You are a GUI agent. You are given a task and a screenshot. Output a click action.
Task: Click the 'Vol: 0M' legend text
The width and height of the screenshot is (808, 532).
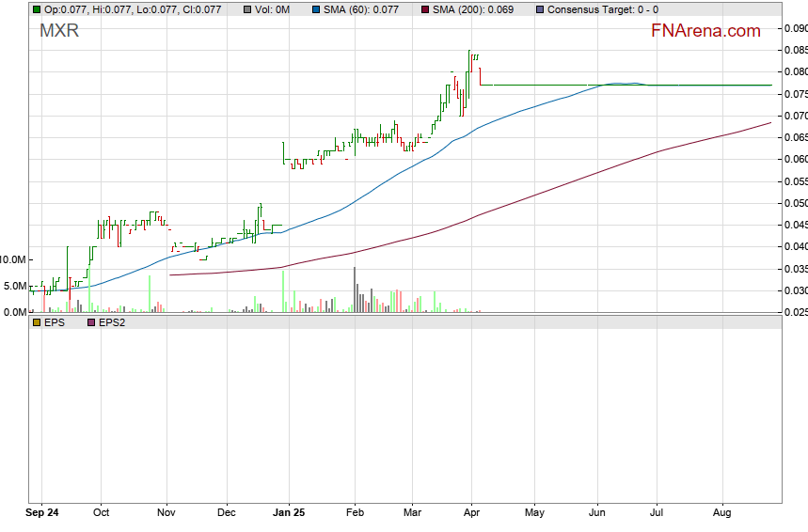(x=274, y=9)
